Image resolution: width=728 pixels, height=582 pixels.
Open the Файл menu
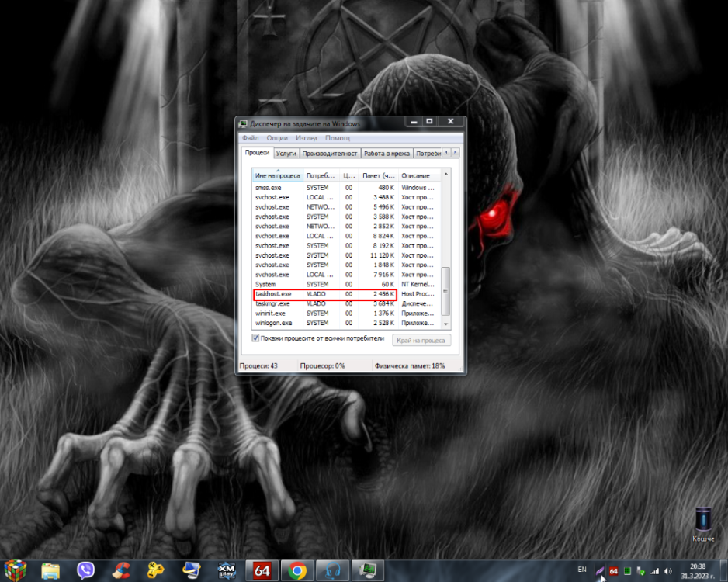(x=250, y=138)
